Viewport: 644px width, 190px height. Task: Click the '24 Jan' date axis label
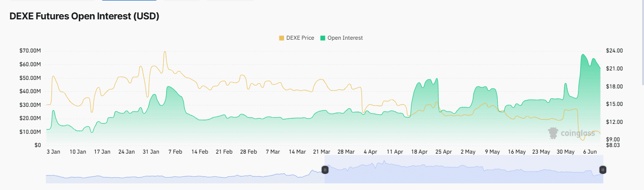pyautogui.click(x=126, y=152)
